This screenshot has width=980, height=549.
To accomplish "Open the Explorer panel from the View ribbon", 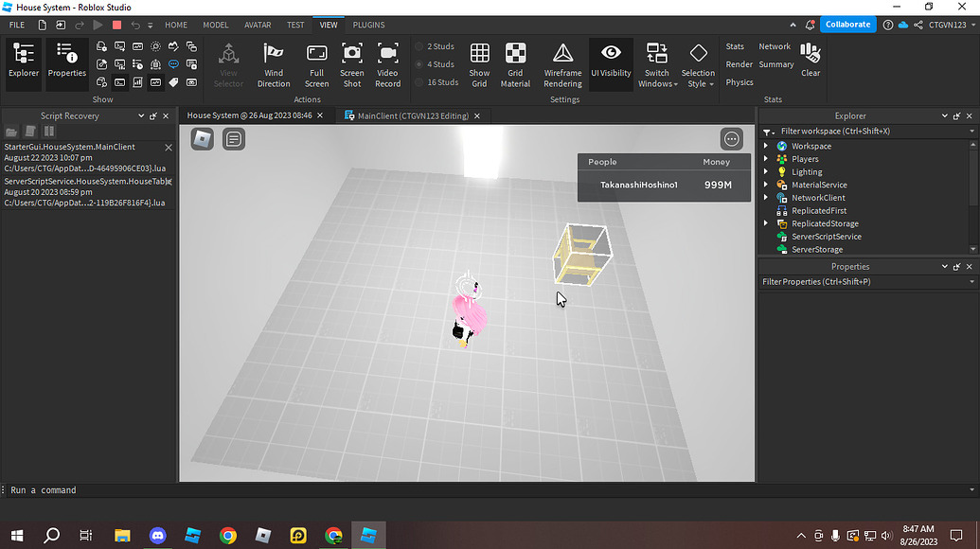I will (23, 63).
